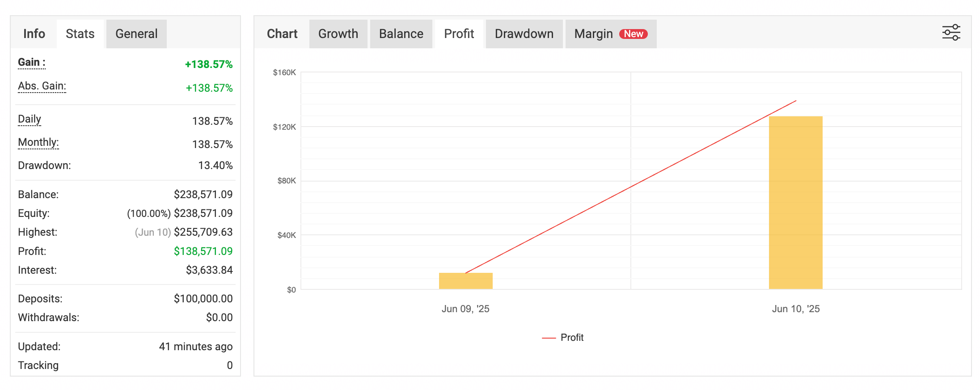Open the Drawdown chart tab
This screenshot has width=980, height=390.
[524, 34]
